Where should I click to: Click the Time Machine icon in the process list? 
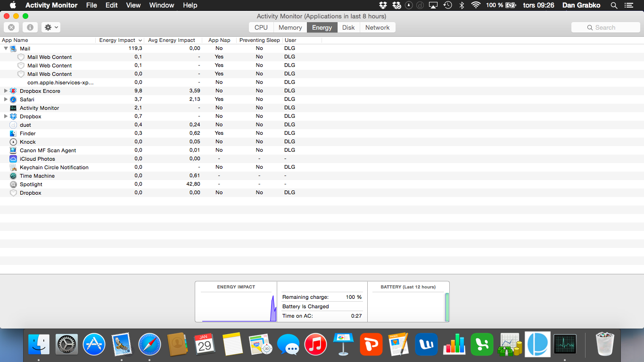(13, 176)
